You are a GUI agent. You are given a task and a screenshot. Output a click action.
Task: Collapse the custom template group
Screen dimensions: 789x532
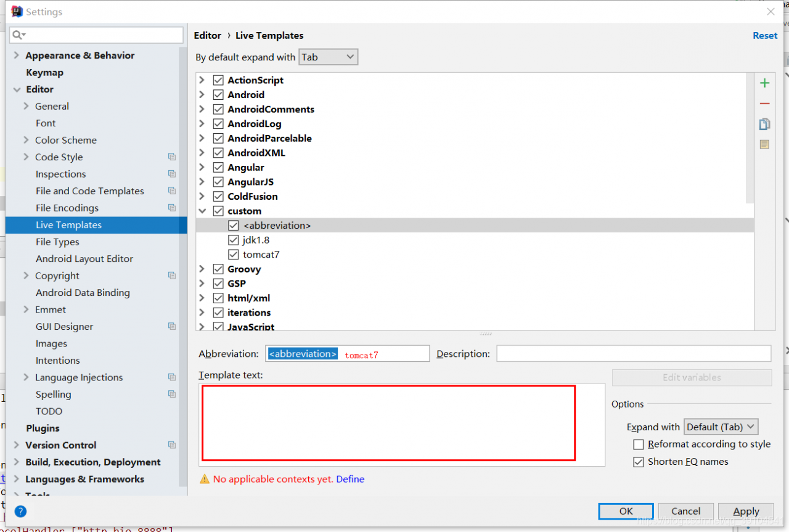[202, 211]
